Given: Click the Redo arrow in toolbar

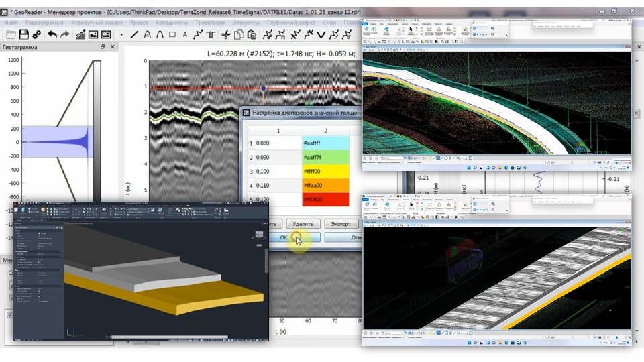Looking at the screenshot, I should pos(64,34).
